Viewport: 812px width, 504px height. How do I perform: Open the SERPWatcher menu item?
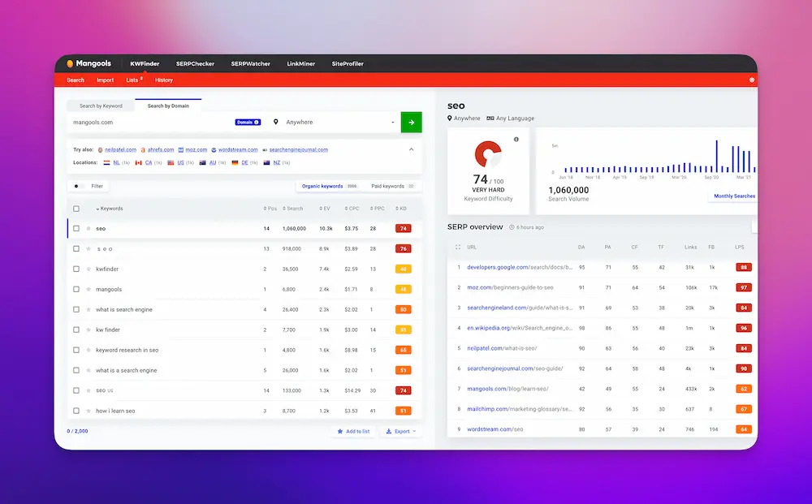pyautogui.click(x=250, y=63)
